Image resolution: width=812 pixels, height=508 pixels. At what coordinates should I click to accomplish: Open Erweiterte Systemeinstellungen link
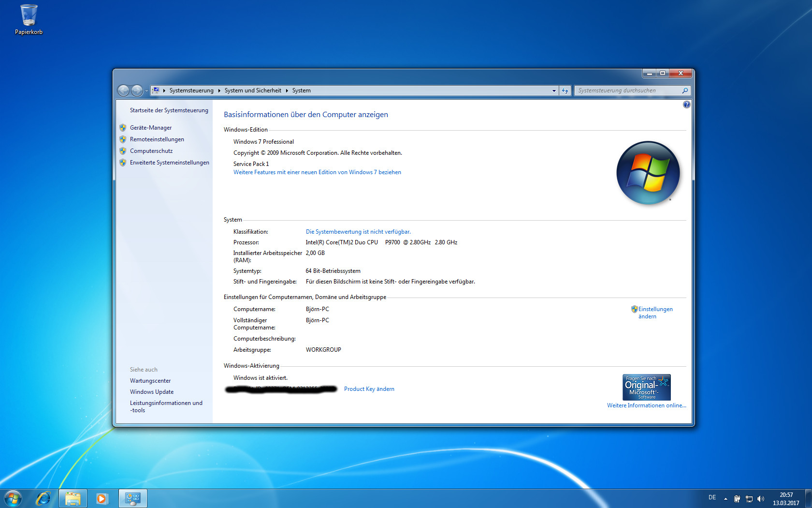169,163
